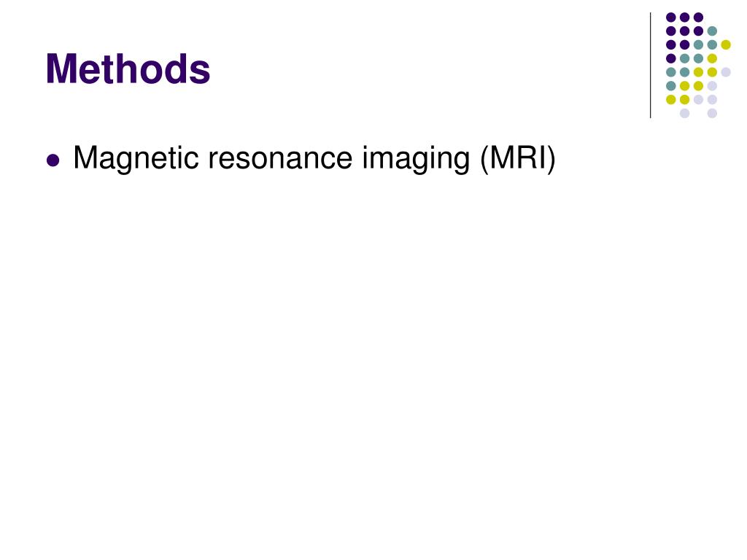The height and width of the screenshot is (560, 747).
Task: Click the lavender dot in sixth dot row
Action: [712, 86]
